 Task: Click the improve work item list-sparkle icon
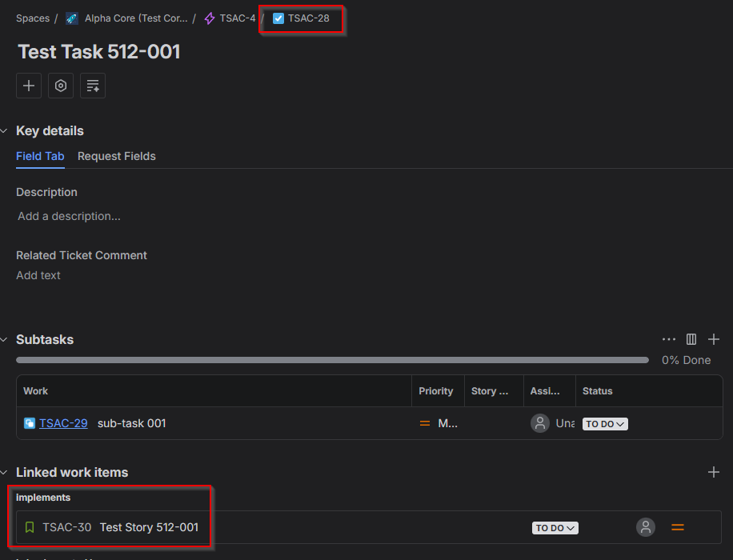coord(93,86)
